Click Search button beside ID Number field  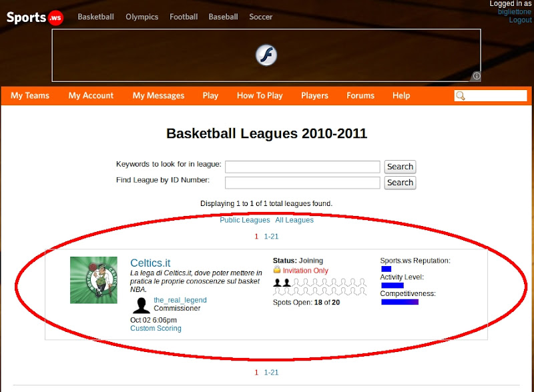[400, 183]
